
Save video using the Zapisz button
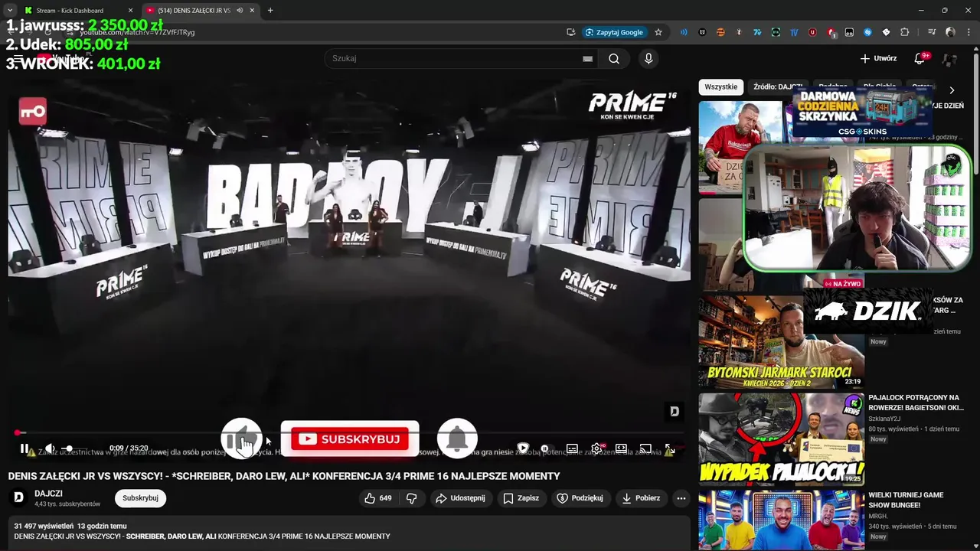pos(521,498)
